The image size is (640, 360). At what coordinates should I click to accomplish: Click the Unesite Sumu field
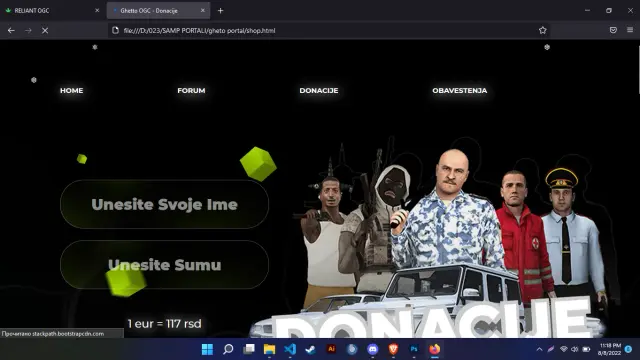(164, 264)
